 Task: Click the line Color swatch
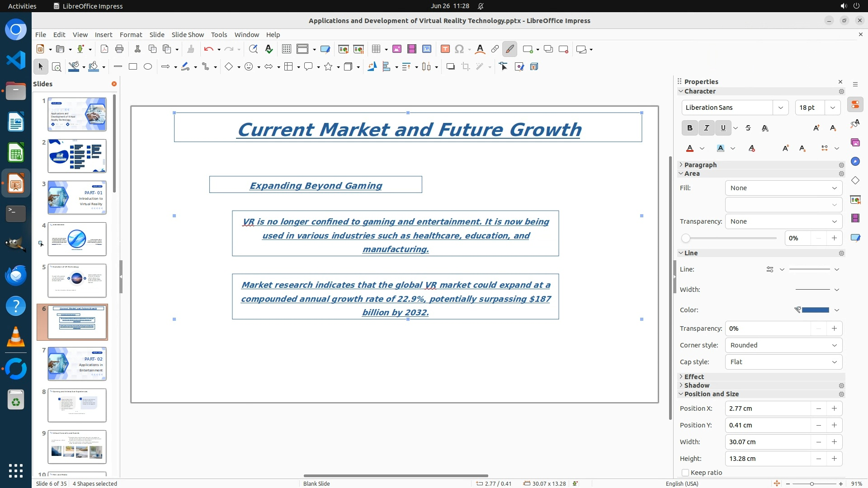(x=815, y=310)
